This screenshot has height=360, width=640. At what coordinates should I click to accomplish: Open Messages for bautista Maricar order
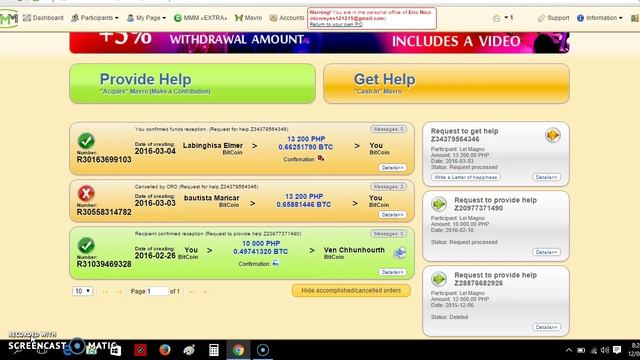pyautogui.click(x=388, y=187)
